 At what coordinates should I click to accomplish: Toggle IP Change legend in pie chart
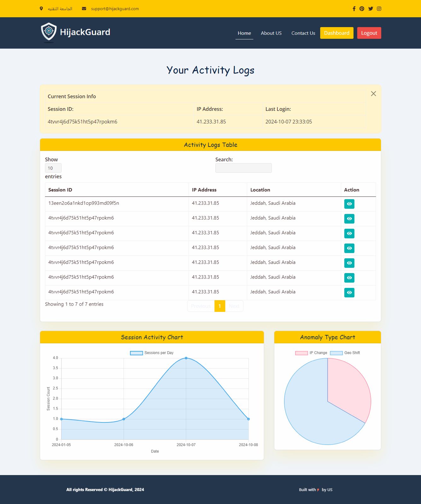click(311, 353)
